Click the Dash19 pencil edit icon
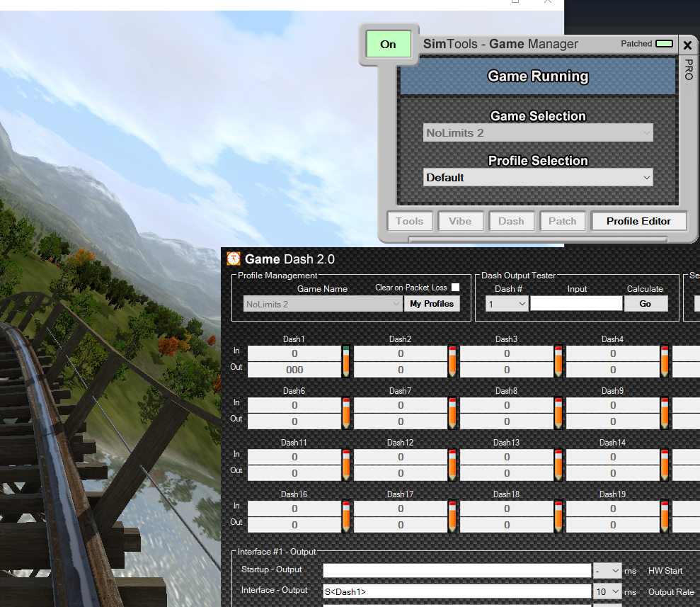This screenshot has height=607, width=700. [x=665, y=516]
